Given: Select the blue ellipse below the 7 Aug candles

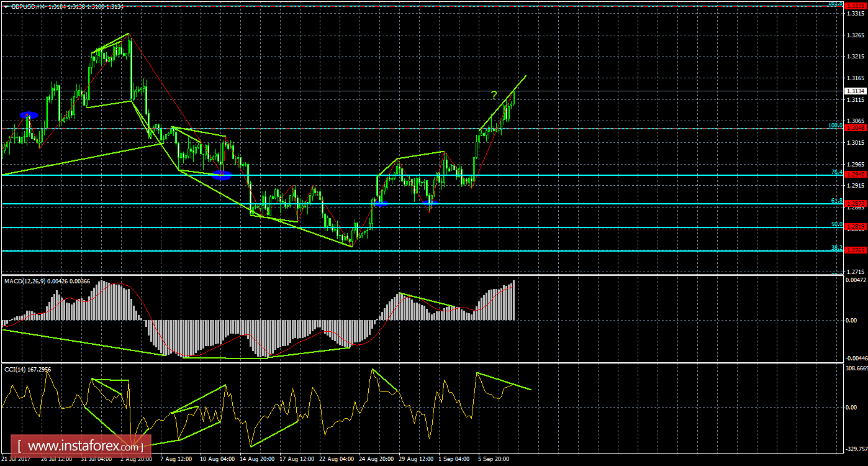Looking at the screenshot, I should point(221,175).
